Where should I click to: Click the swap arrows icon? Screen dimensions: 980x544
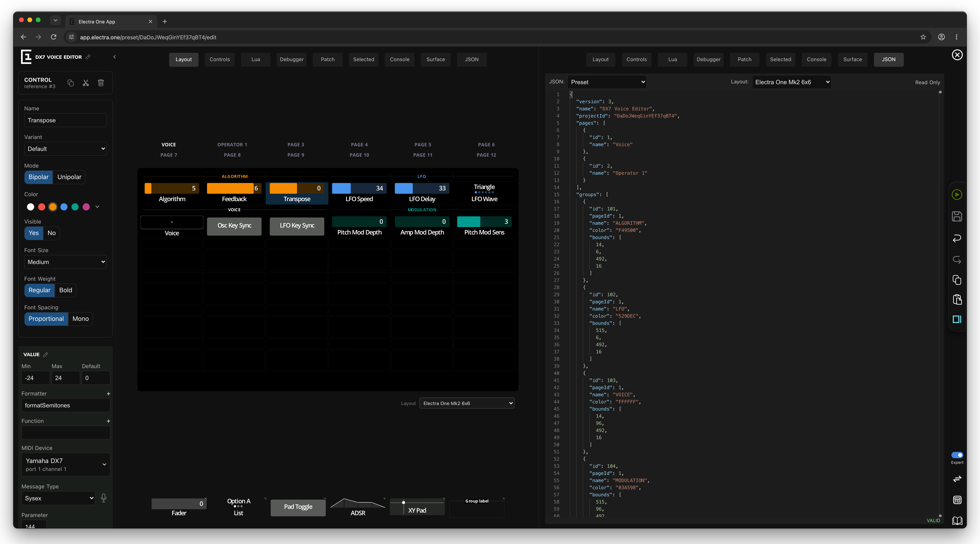point(957,479)
